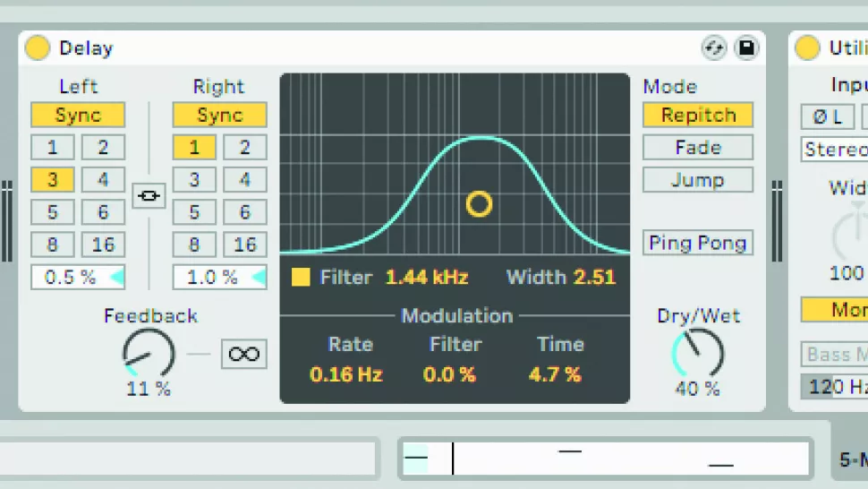The height and width of the screenshot is (489, 868).
Task: Click the Delay hot-swap presets icon
Action: (x=713, y=48)
